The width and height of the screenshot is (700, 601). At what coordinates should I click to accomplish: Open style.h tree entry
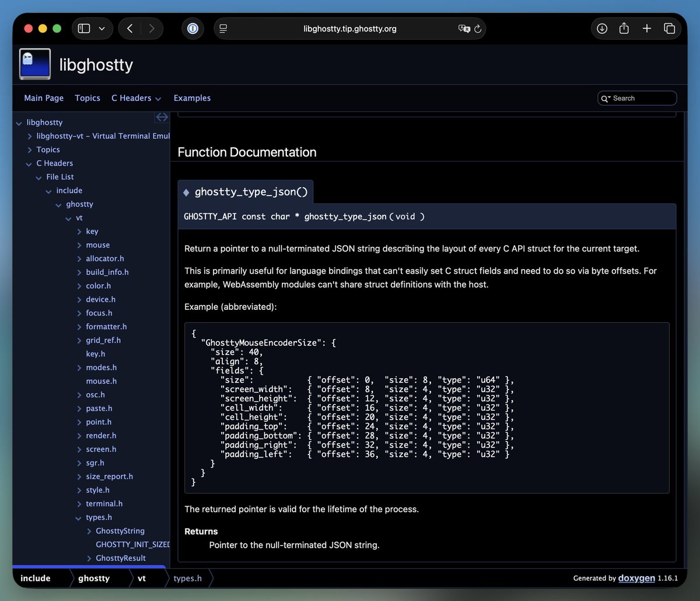point(97,490)
